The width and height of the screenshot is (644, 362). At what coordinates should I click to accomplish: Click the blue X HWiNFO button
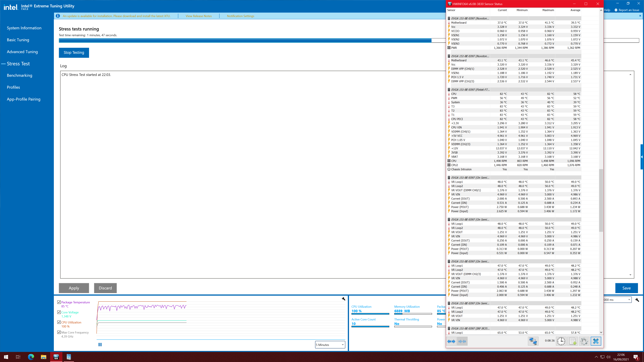596,341
